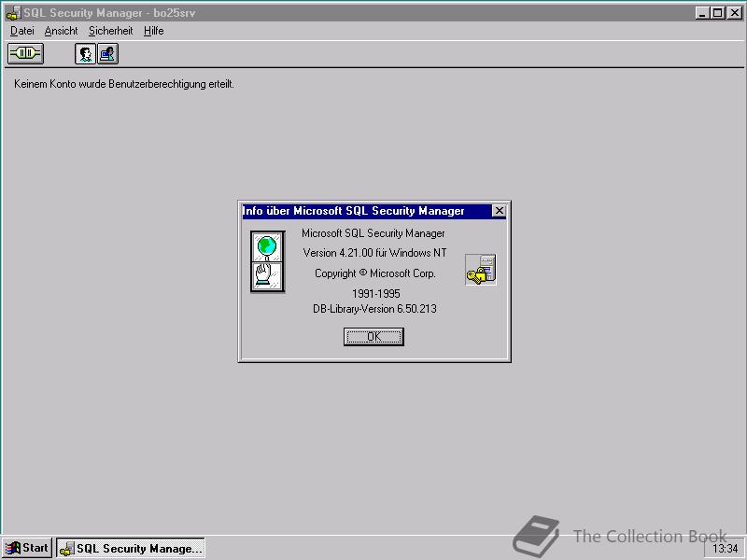747x560 pixels.
Task: Maximize the SQL Security Manager window
Action: (717, 13)
